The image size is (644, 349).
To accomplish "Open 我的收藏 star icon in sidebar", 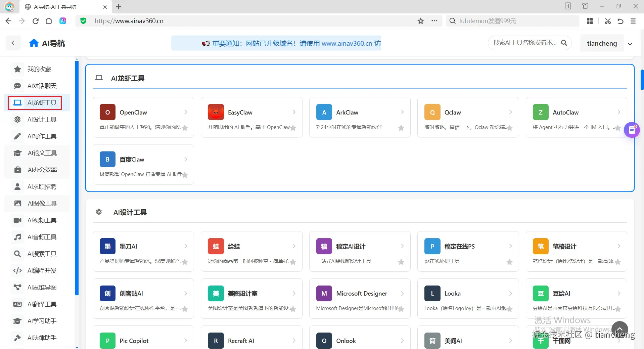I will 17,69.
